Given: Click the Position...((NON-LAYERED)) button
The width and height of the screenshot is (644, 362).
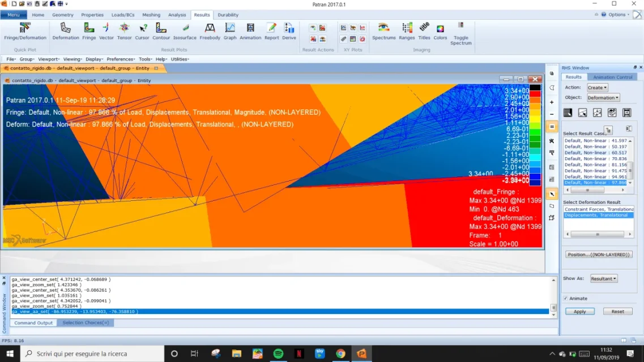Looking at the screenshot, I should point(599,255).
